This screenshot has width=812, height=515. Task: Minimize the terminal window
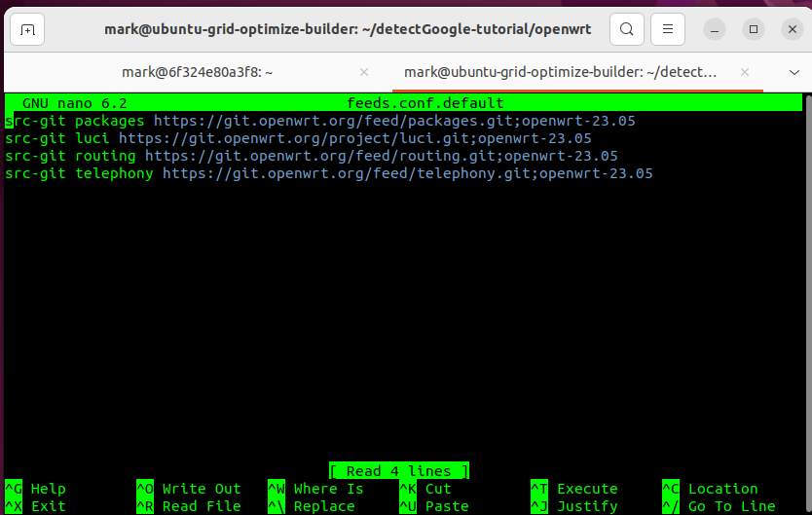tap(714, 29)
